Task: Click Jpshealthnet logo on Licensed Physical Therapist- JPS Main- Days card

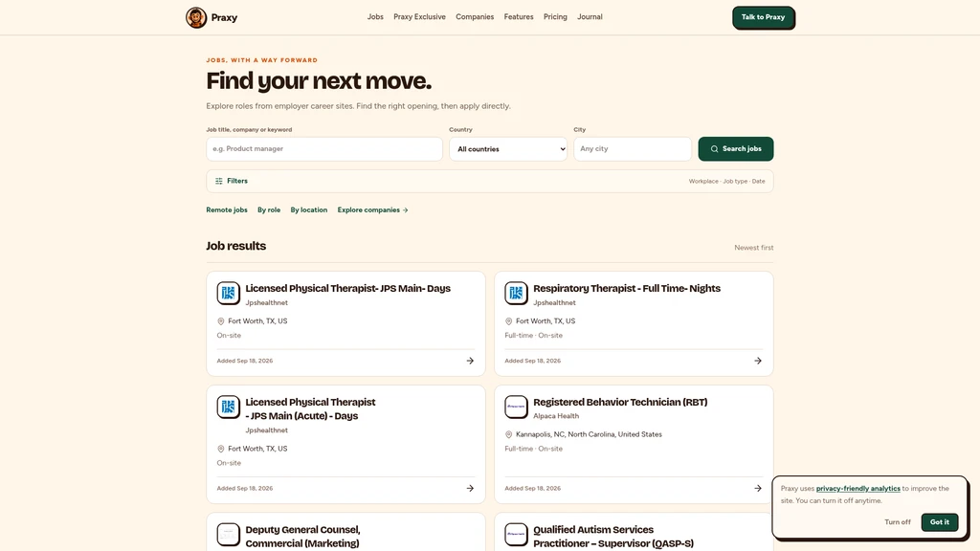Action: point(228,293)
